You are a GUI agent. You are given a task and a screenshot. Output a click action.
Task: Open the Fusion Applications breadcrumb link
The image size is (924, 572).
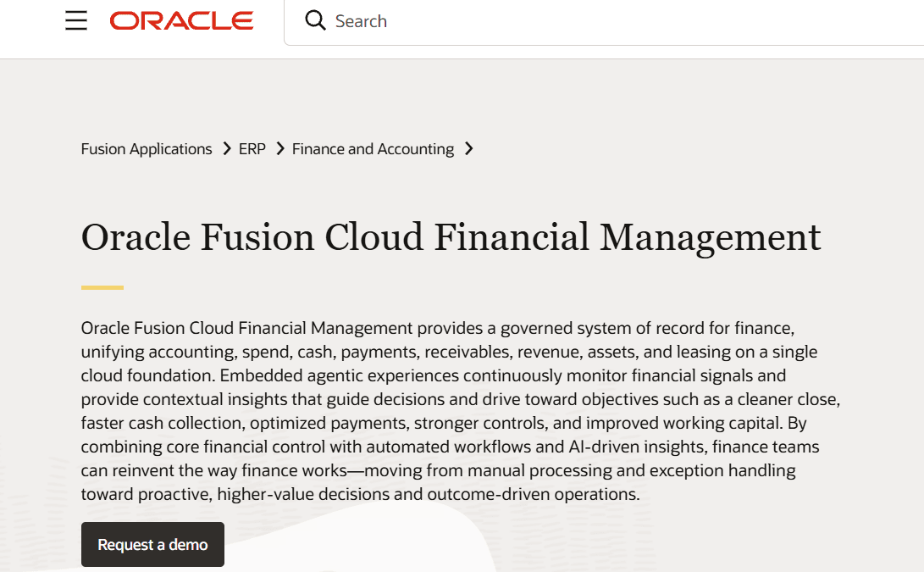[x=147, y=149]
